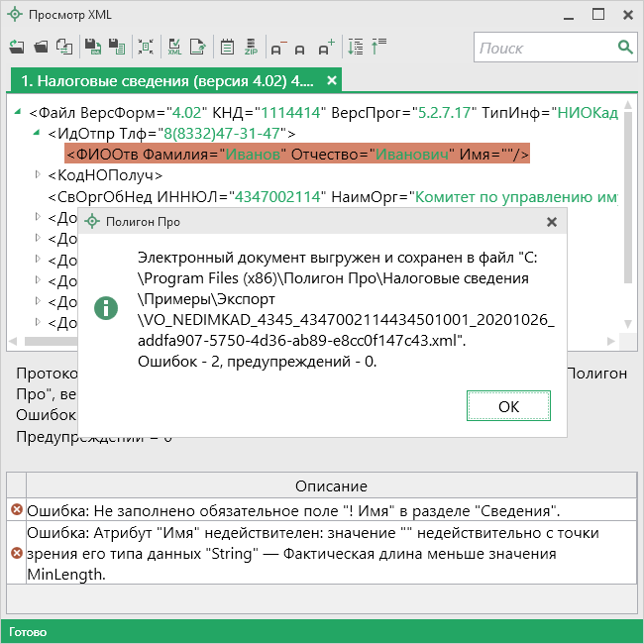Screen dimensions: 644x644
Task: Close the Налоговые сведения tab
Action: click(x=332, y=80)
